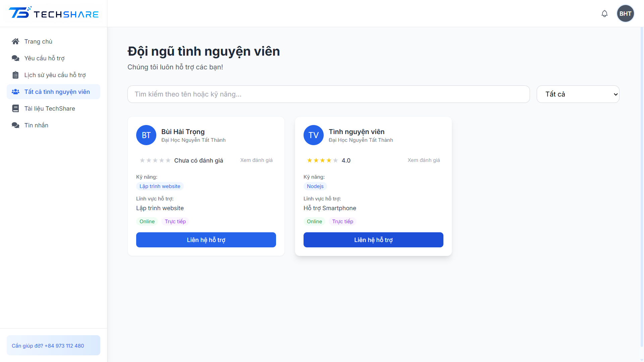Click the gold rating stars next to 4.0

tap(322, 161)
